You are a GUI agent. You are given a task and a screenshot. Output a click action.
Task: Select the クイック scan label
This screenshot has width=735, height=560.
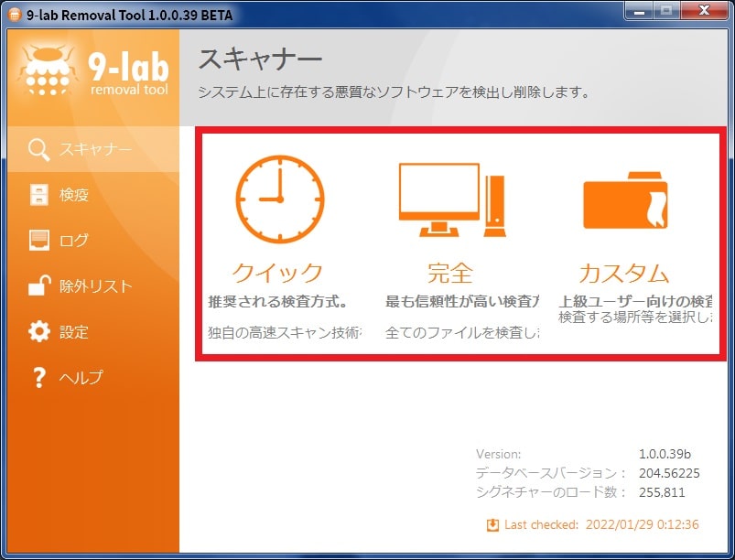(x=277, y=273)
